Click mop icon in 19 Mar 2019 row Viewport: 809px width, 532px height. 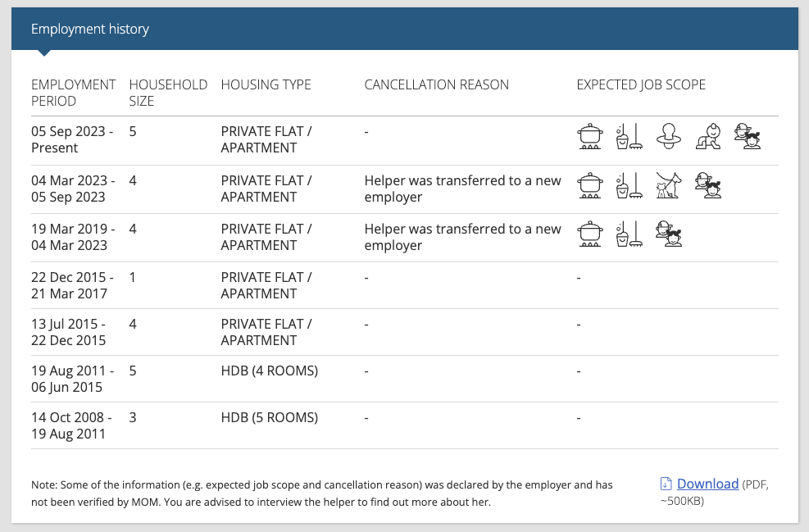(x=629, y=234)
